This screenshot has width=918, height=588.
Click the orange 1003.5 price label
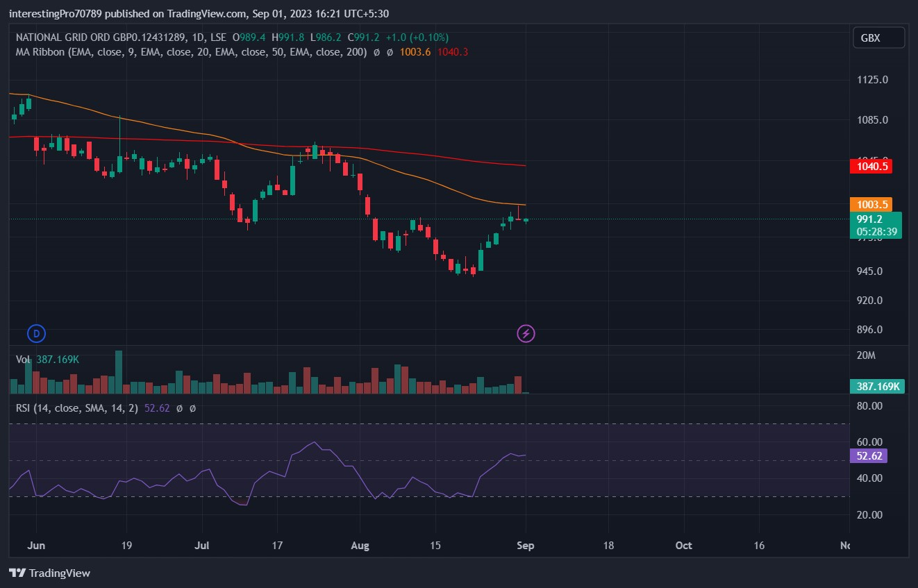[x=871, y=205]
